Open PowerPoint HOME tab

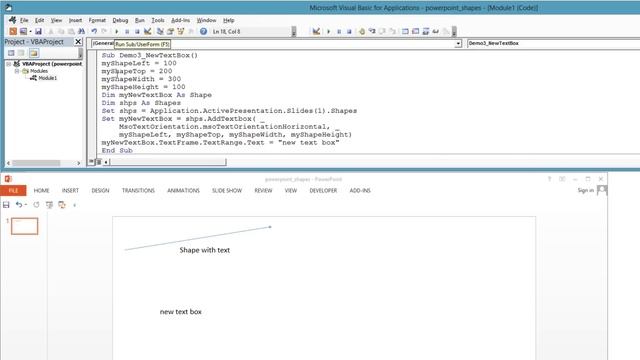41,191
